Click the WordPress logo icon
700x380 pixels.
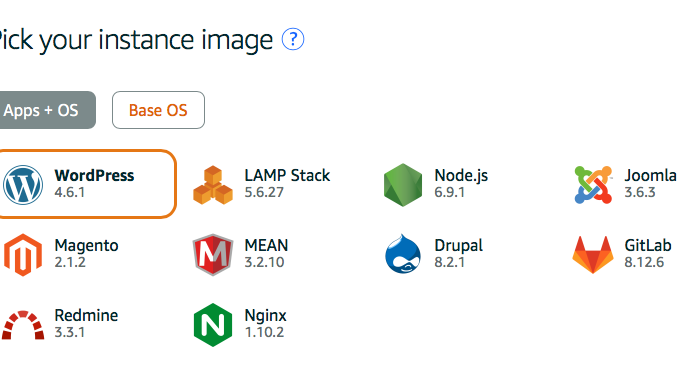coord(23,185)
